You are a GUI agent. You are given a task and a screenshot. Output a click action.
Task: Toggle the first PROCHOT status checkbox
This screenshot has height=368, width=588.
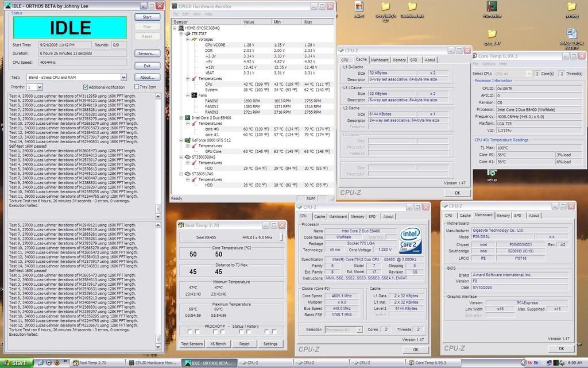tap(189, 332)
